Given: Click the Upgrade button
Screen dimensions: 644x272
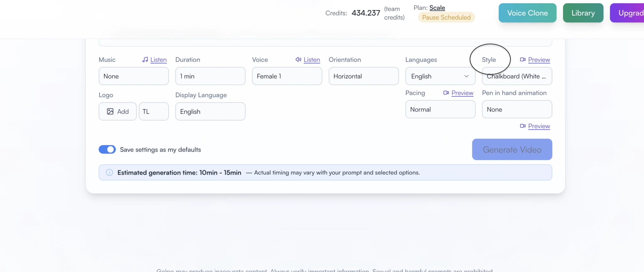Looking at the screenshot, I should tap(627, 13).
